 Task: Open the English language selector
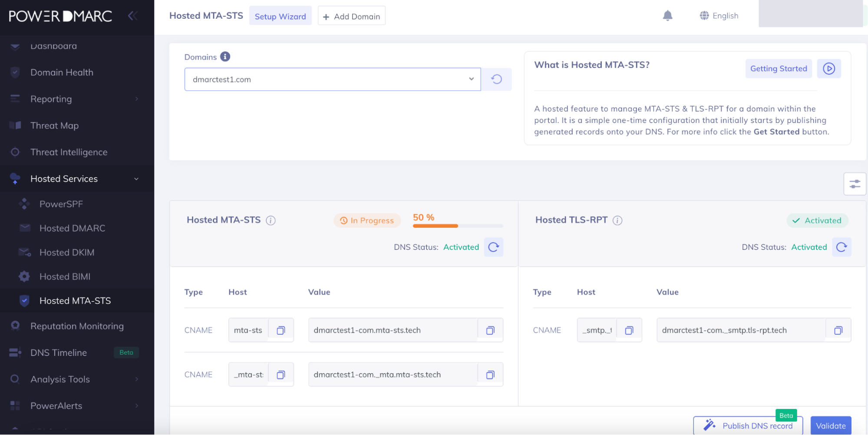coord(719,16)
